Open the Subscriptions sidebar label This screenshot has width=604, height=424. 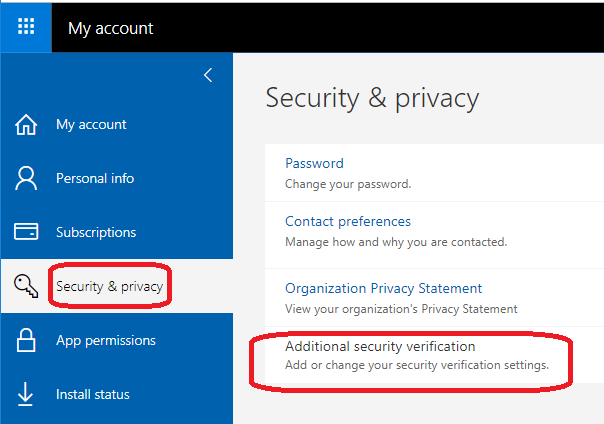(96, 232)
